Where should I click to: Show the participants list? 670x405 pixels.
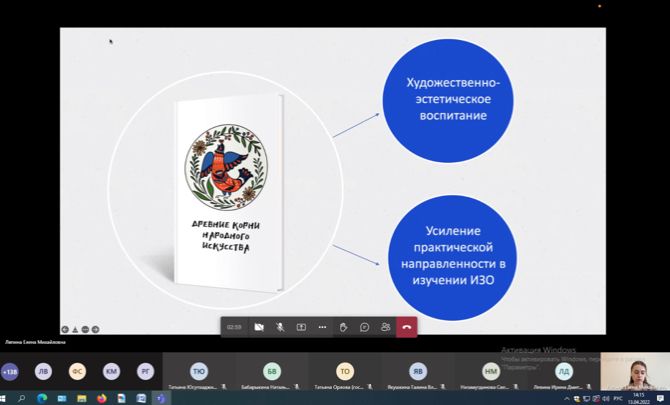pos(385,326)
